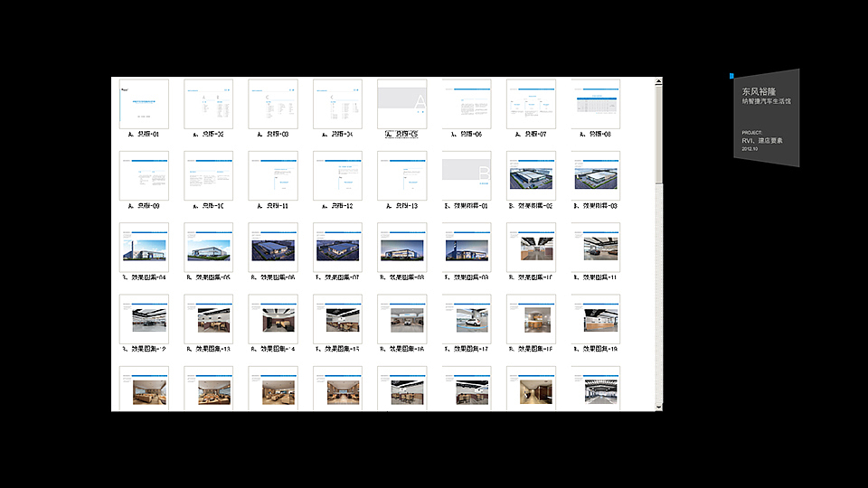Image resolution: width=868 pixels, height=488 pixels.
Task: Click label text B. 效果图集-02
Action: 531,206
